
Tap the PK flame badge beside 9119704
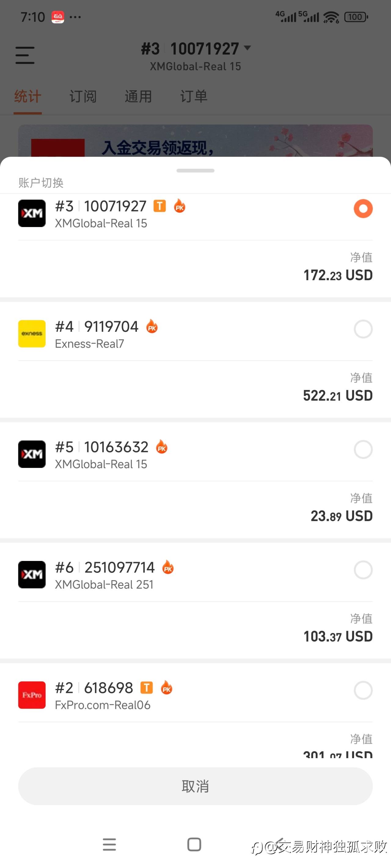[152, 327]
